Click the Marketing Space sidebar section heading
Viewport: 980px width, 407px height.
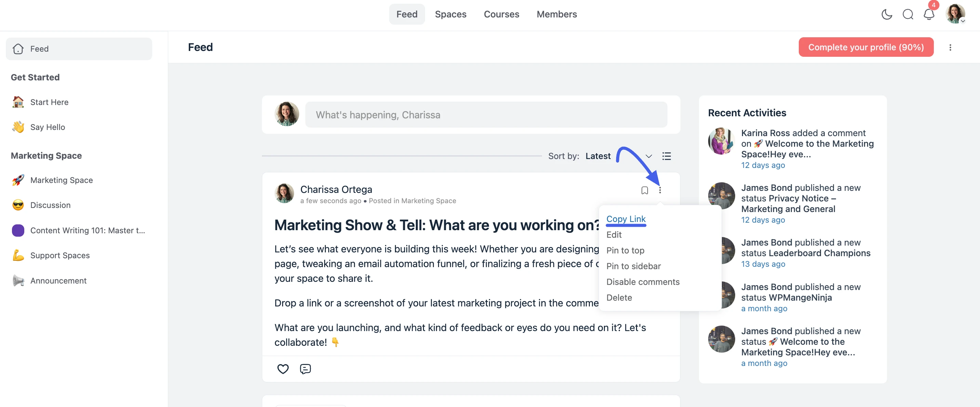(x=46, y=156)
